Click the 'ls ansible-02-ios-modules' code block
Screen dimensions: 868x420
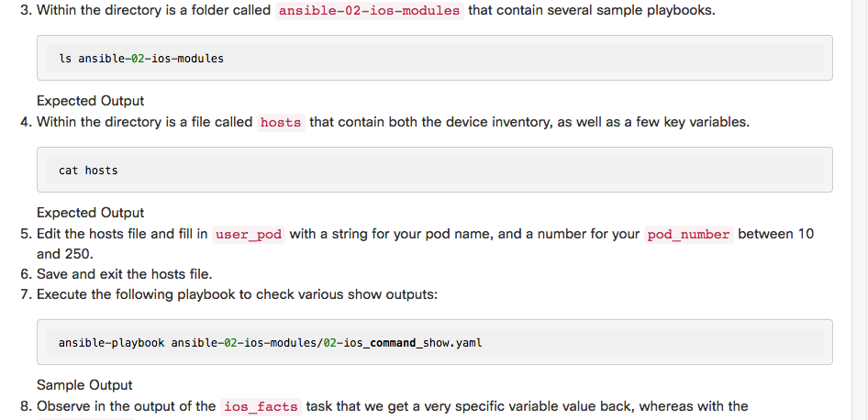[435, 58]
